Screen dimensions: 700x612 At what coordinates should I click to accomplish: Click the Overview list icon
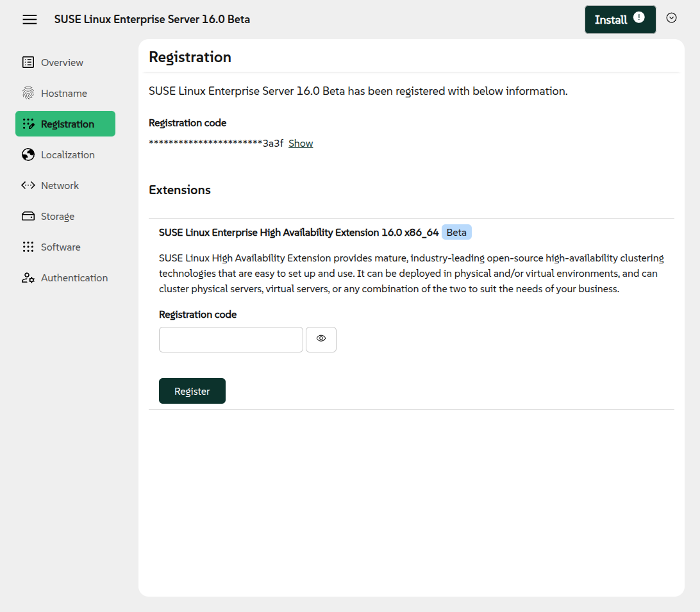coord(28,62)
